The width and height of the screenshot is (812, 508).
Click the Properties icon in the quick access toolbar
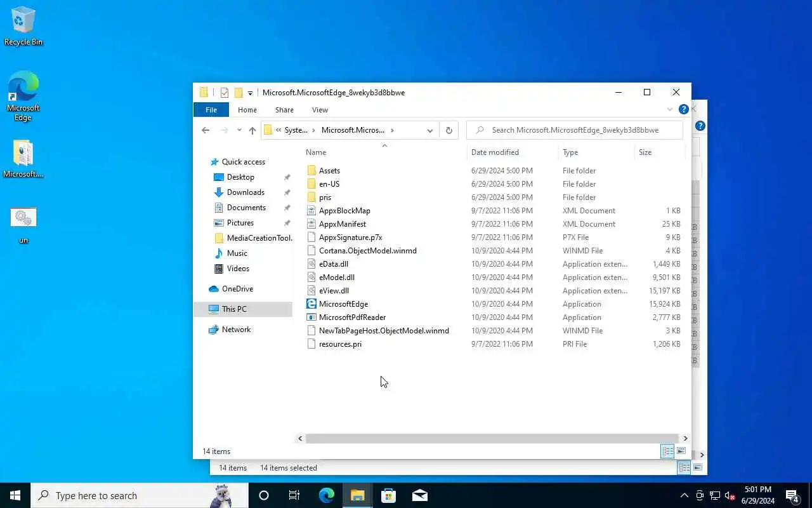tap(225, 93)
